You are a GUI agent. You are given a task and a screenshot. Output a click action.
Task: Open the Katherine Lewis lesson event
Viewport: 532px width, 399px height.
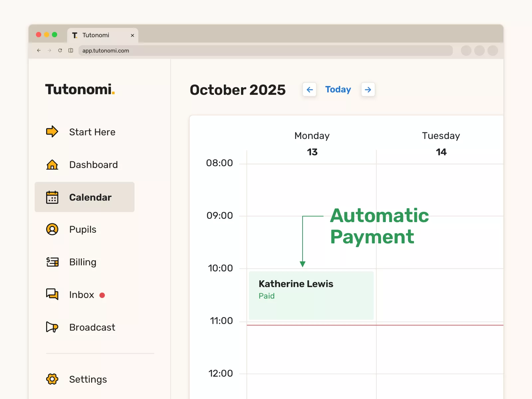311,296
